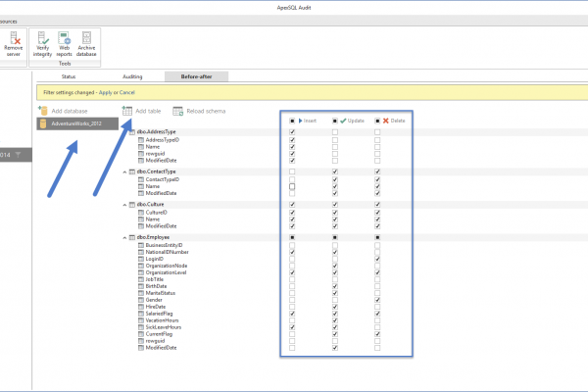The height and width of the screenshot is (392, 588).
Task: Select the Gender column row
Action: pyautogui.click(x=154, y=300)
